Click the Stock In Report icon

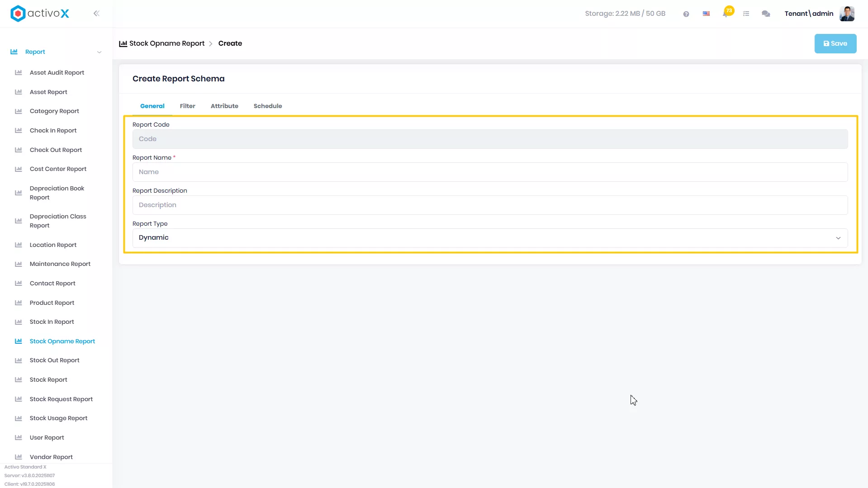pyautogui.click(x=19, y=322)
